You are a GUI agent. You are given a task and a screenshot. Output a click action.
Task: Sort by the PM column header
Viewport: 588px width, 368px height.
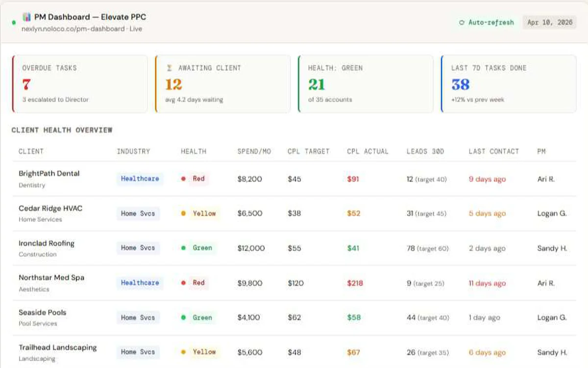pos(541,152)
